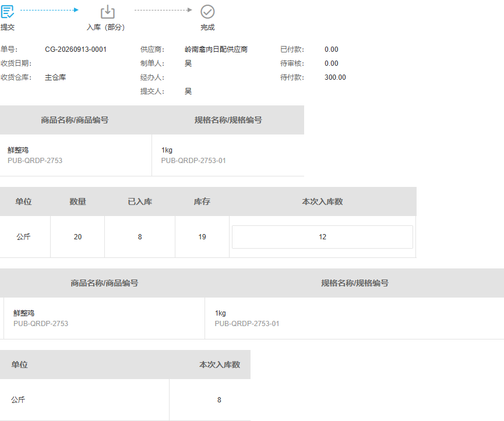Click the 完成 checkmark step icon
504x421 pixels.
pyautogui.click(x=207, y=12)
